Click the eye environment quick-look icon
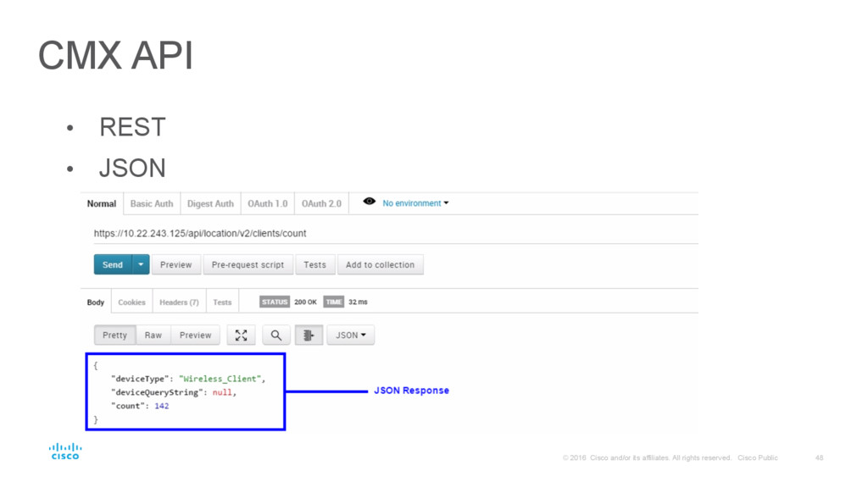 [370, 202]
